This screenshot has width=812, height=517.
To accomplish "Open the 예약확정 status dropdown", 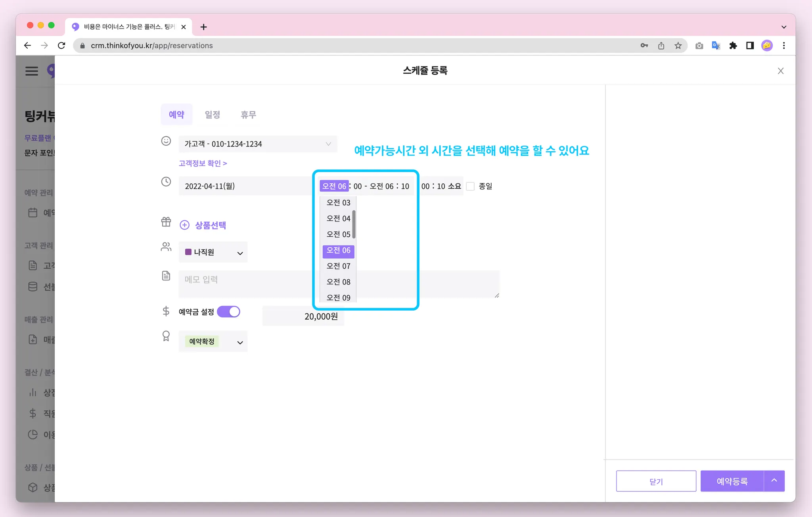I will click(x=213, y=341).
